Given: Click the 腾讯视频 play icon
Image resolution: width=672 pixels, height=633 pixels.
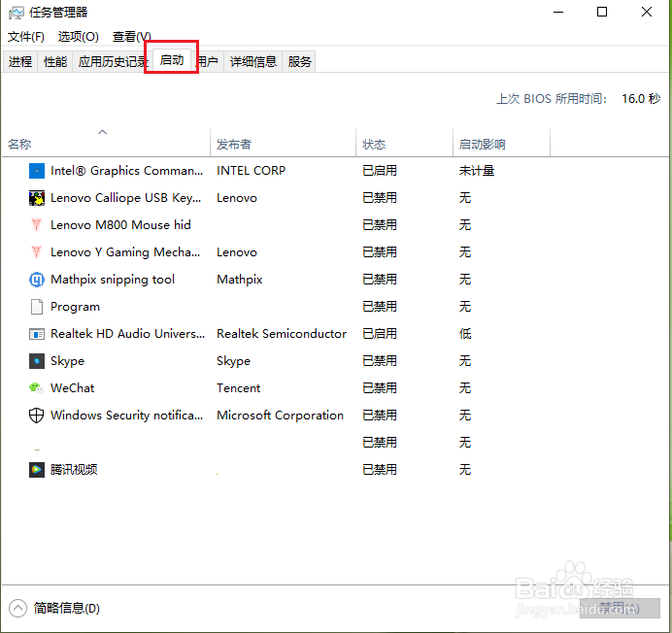Looking at the screenshot, I should [37, 470].
